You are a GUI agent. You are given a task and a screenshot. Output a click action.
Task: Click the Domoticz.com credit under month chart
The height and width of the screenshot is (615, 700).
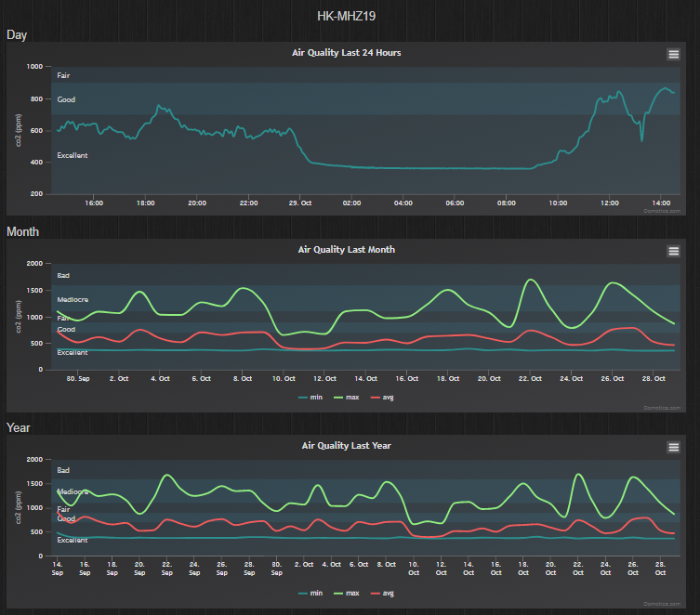(662, 408)
